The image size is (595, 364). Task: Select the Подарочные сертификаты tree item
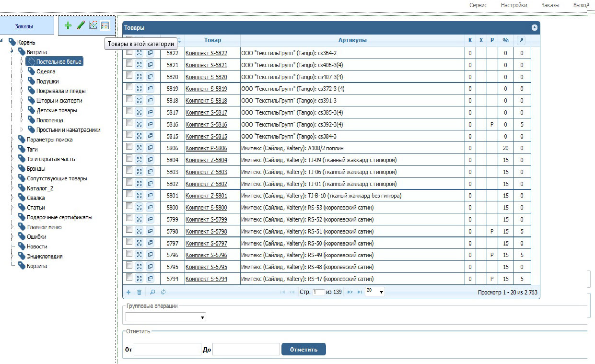[x=59, y=217]
